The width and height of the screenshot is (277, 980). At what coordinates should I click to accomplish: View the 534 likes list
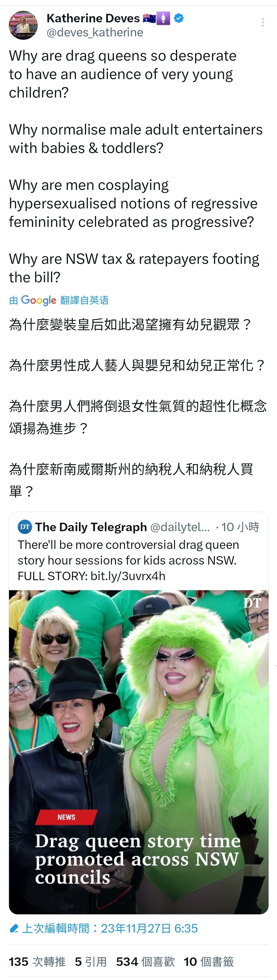(145, 962)
